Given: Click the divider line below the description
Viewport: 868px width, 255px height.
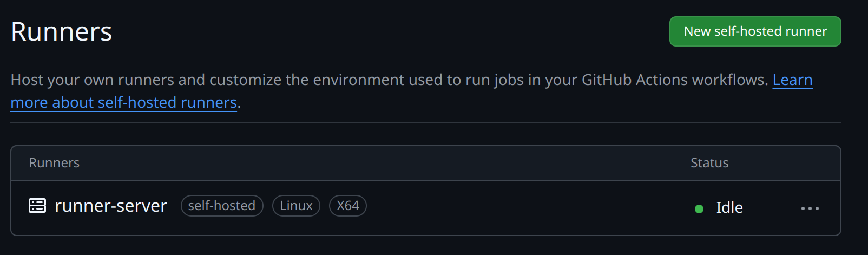Looking at the screenshot, I should (x=425, y=123).
